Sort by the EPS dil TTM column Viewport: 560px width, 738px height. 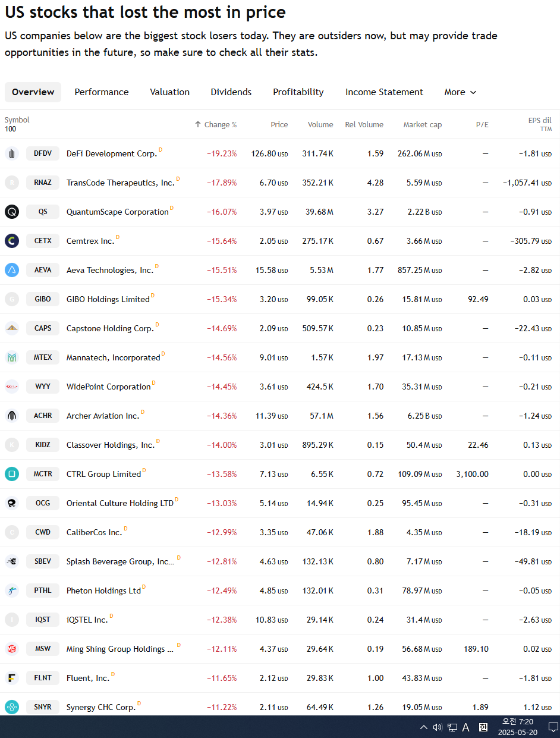tap(540, 124)
